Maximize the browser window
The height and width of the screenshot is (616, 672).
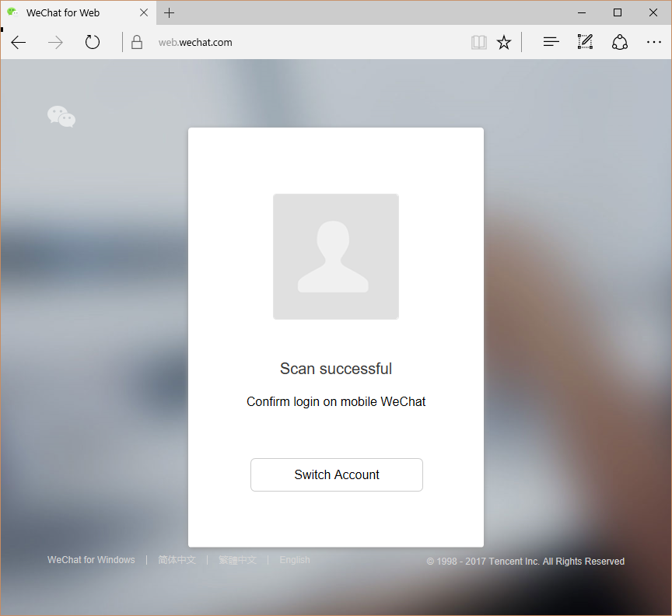click(x=618, y=13)
